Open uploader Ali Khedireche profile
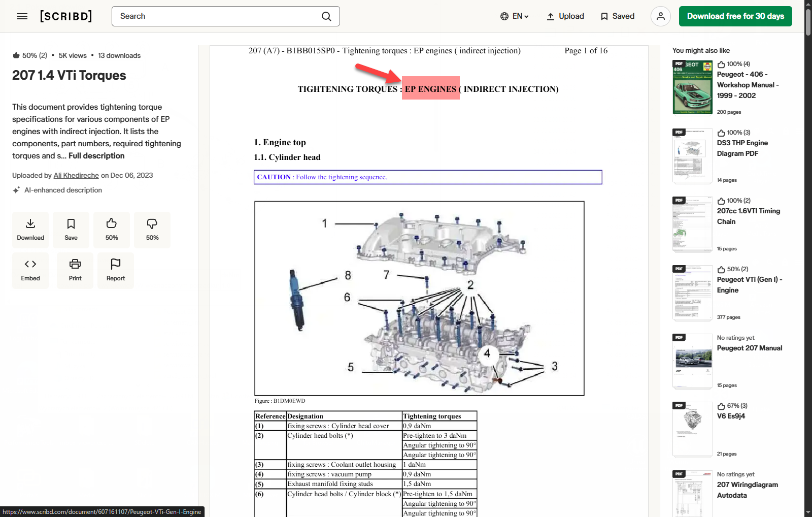 (x=76, y=175)
